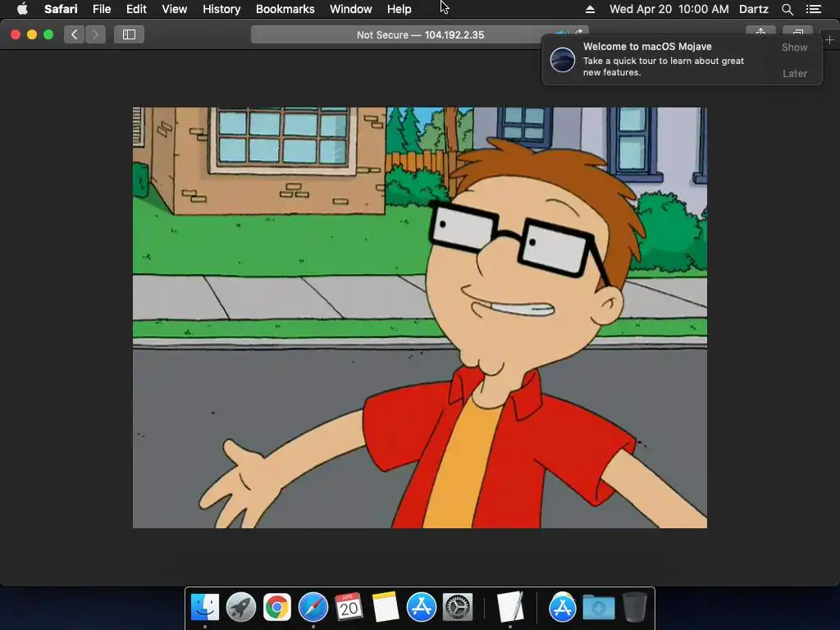Image resolution: width=840 pixels, height=630 pixels.
Task: Open the Edit menu
Action: point(136,9)
